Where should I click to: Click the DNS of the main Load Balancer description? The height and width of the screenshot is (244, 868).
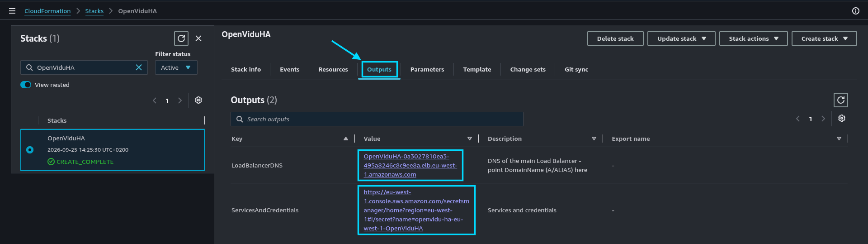click(538, 165)
